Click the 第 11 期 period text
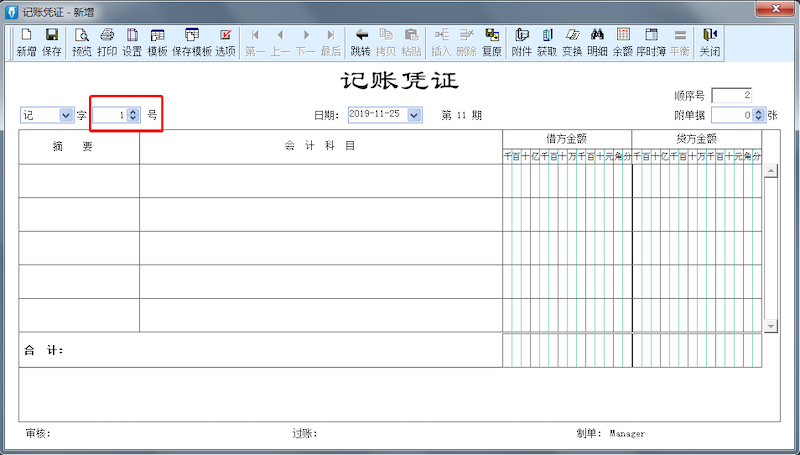 461,115
